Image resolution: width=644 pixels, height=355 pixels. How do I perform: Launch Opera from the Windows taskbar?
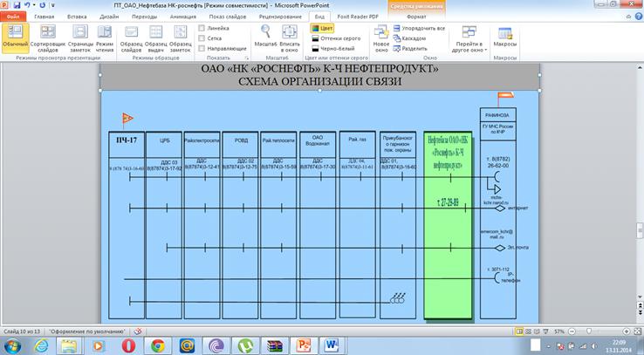click(127, 345)
